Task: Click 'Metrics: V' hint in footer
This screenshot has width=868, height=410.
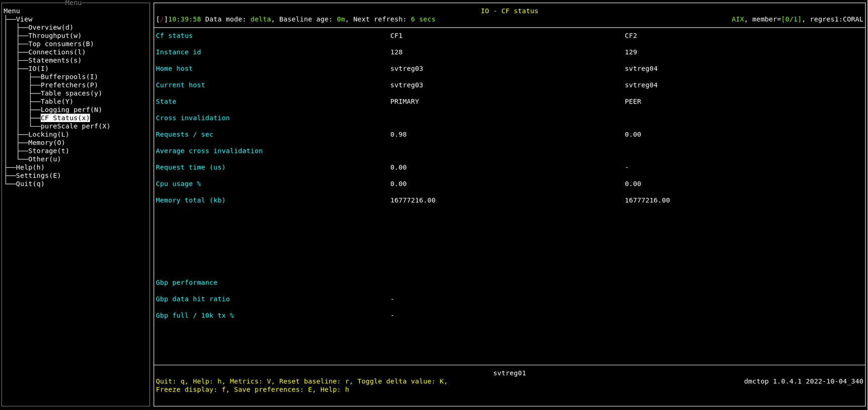Action: coord(250,381)
